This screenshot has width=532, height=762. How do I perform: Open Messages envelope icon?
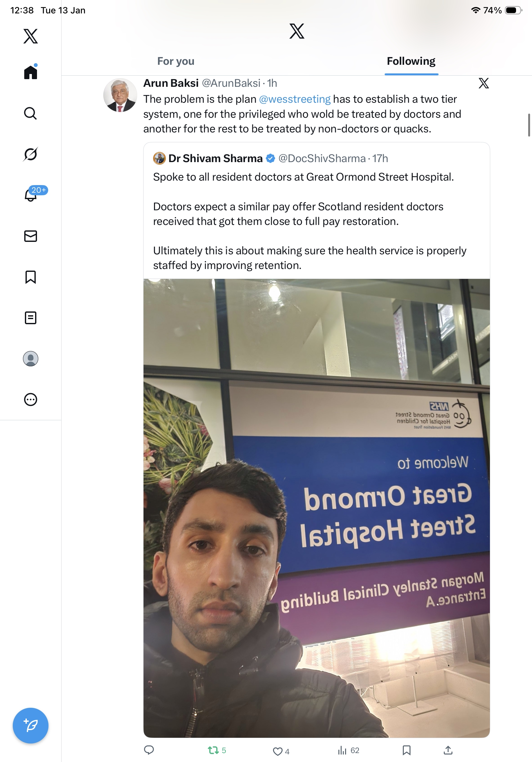click(x=31, y=236)
